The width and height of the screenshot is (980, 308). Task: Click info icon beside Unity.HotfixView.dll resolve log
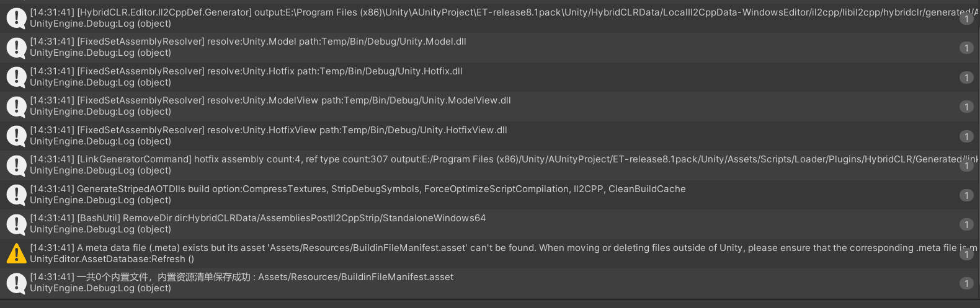[x=16, y=136]
